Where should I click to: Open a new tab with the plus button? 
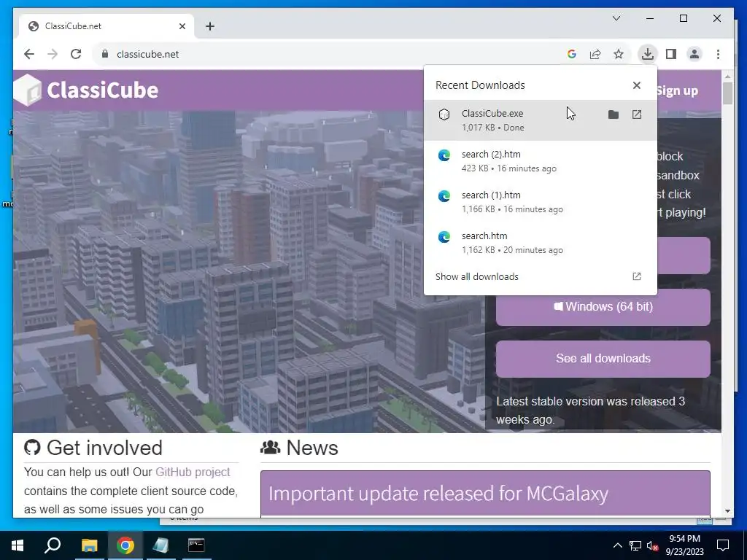210,26
